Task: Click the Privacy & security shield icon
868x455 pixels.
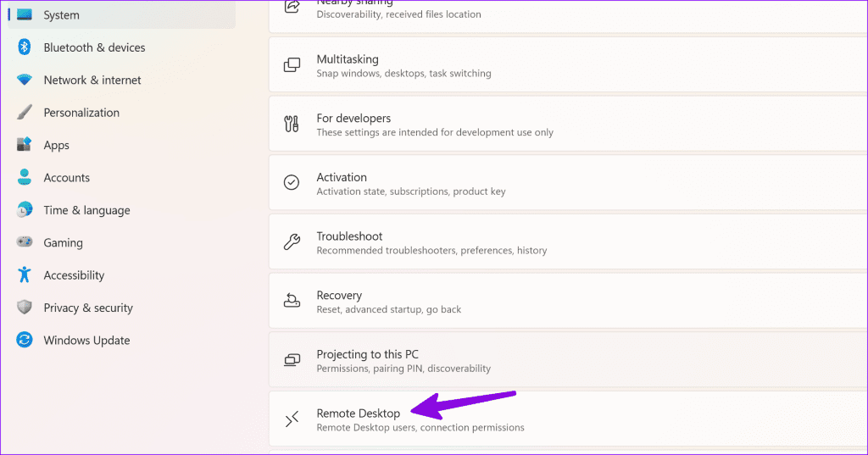Action: click(x=25, y=308)
